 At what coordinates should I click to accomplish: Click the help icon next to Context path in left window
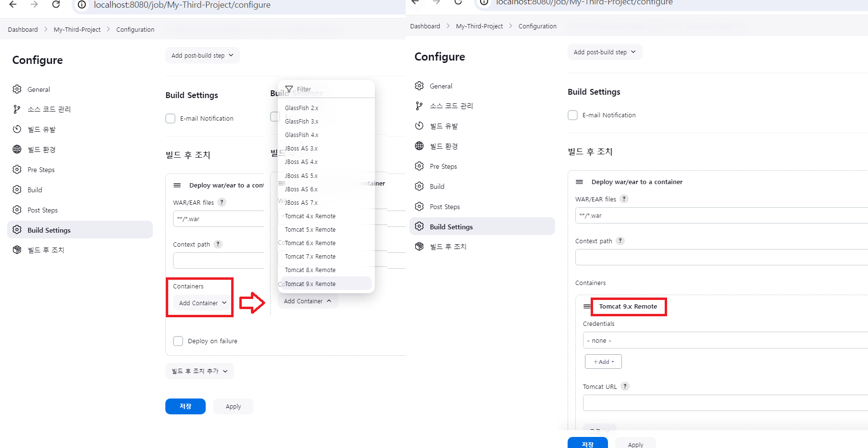(218, 244)
